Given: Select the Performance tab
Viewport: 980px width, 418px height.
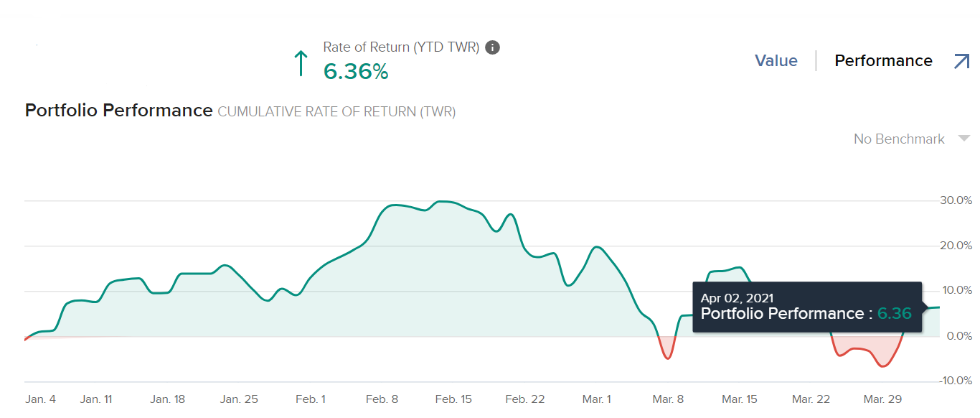Looking at the screenshot, I should pyautogui.click(x=883, y=61).
